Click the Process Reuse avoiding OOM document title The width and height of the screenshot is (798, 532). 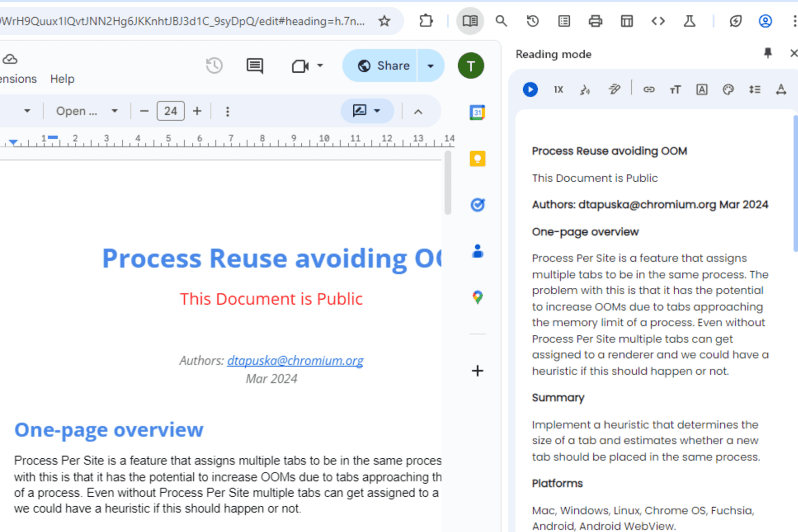272,258
